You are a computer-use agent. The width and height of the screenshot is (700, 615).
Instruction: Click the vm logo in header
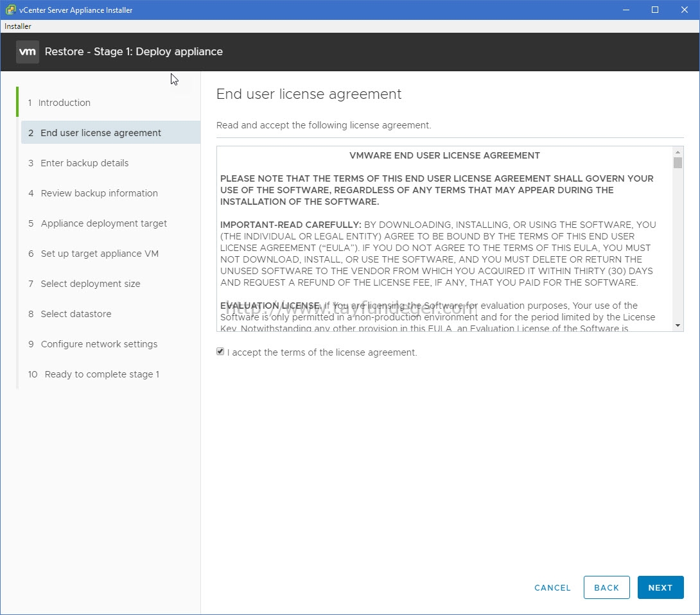point(27,52)
